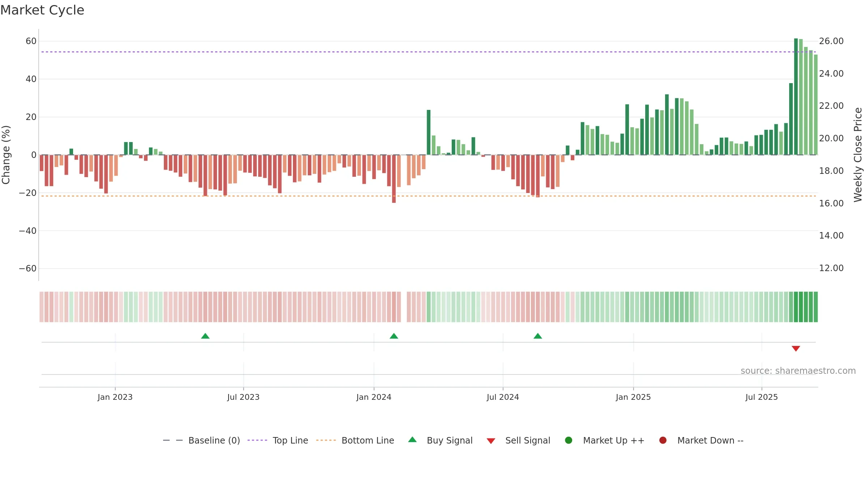Toggle the Top Line legend label
Image resolution: width=868 pixels, height=488 pixels.
coord(290,440)
